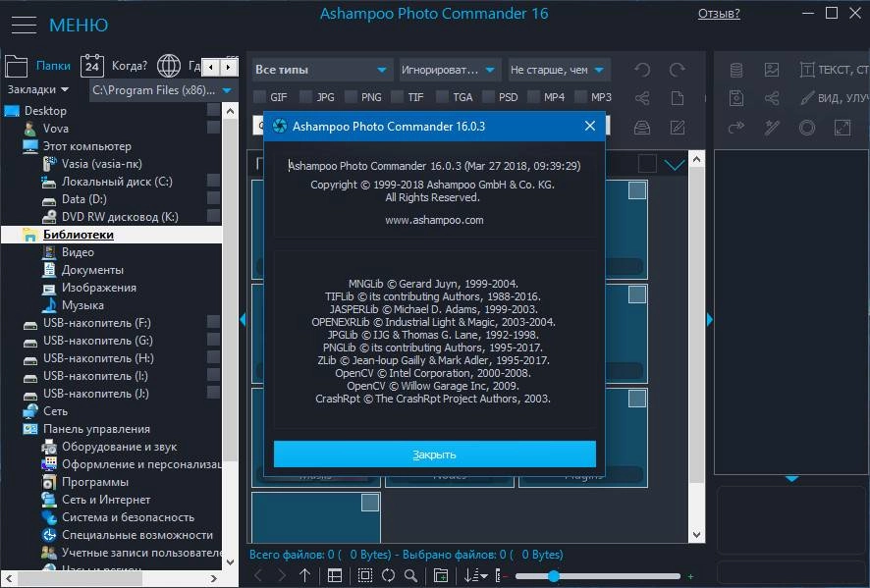
Task: Click tab strip right arrow
Action: [x=228, y=67]
